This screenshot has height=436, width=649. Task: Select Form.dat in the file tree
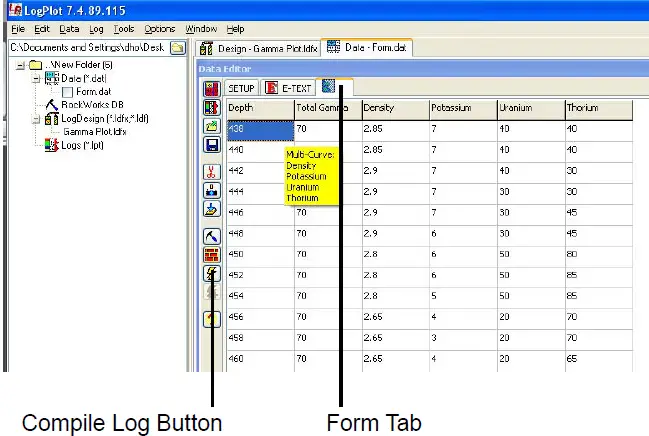point(94,92)
